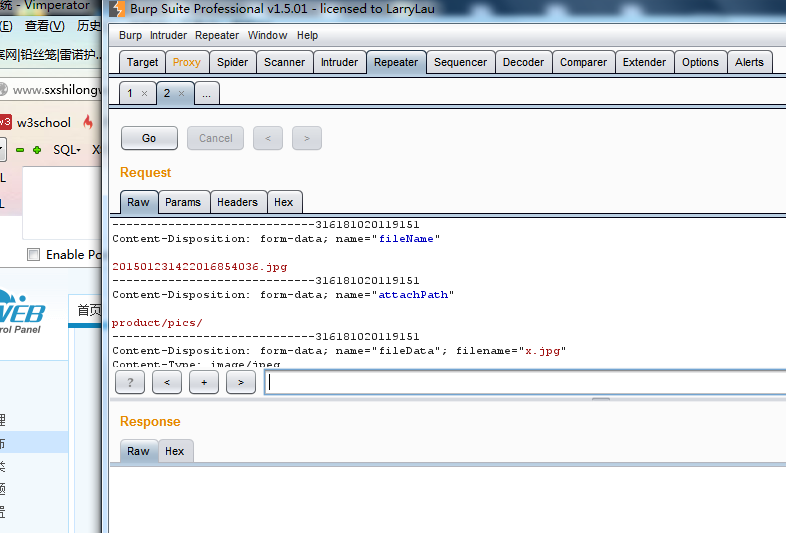Click the Go button to send request

click(149, 138)
